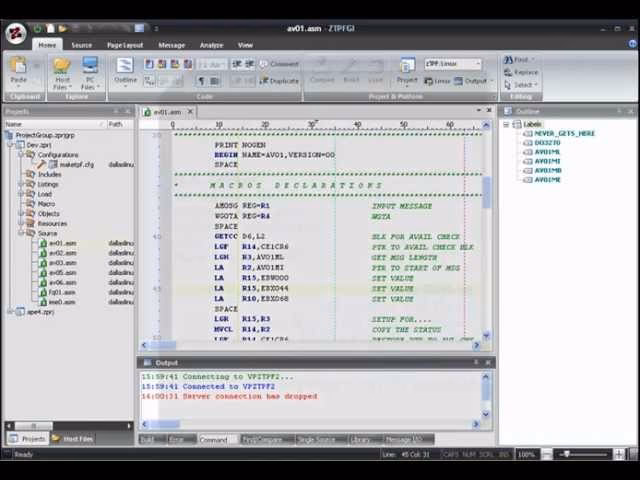Click the zoom slider handle in status bar

pyautogui.click(x=567, y=454)
